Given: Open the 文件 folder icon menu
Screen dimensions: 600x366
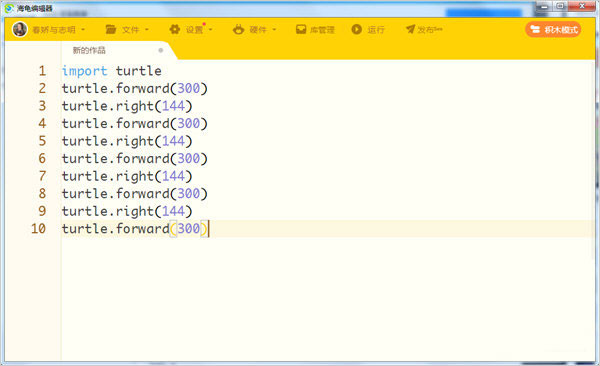Looking at the screenshot, I should [111, 29].
